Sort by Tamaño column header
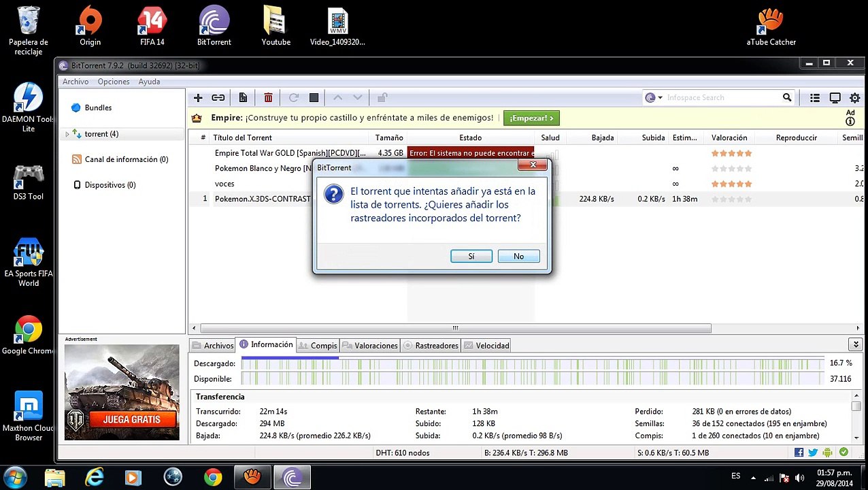Viewport: 868px width, 490px height. point(389,137)
